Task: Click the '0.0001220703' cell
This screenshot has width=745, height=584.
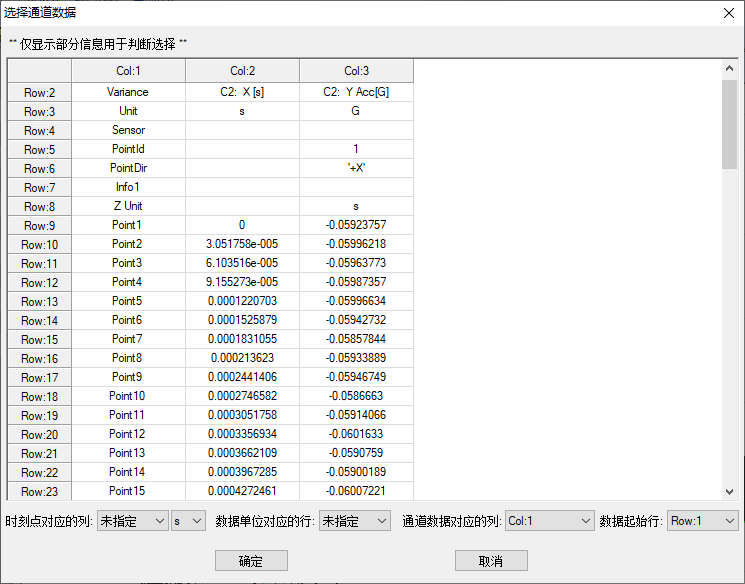Action: point(242,301)
